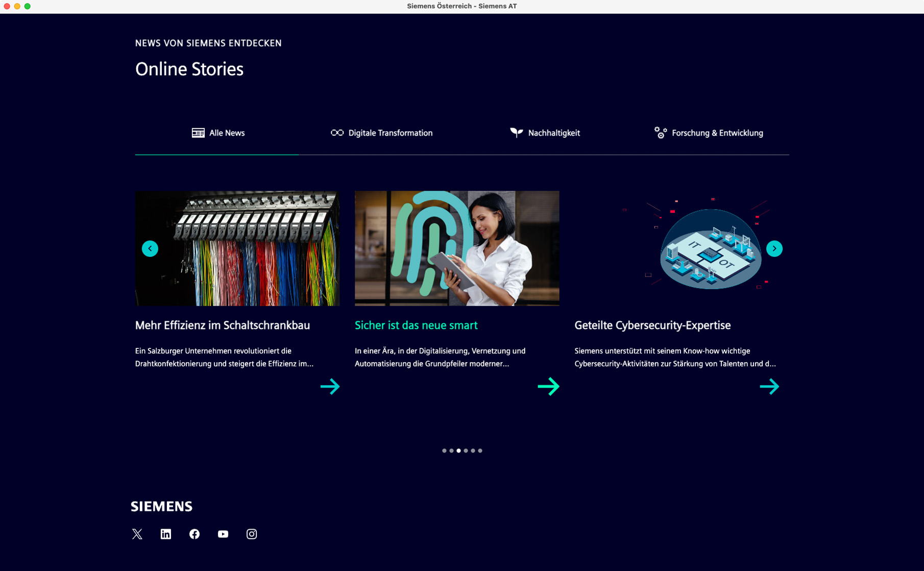Click arrow icon under Cybersecurity-Expertise story

pyautogui.click(x=769, y=387)
